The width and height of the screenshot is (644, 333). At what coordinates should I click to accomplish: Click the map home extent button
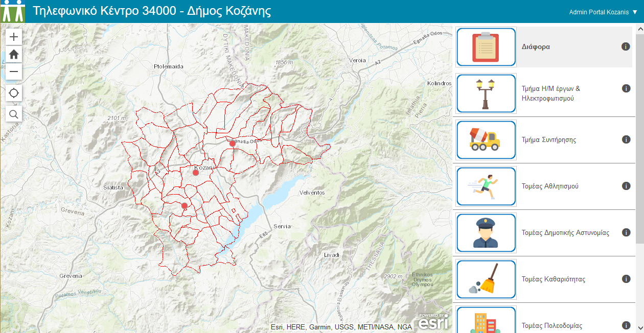14,54
